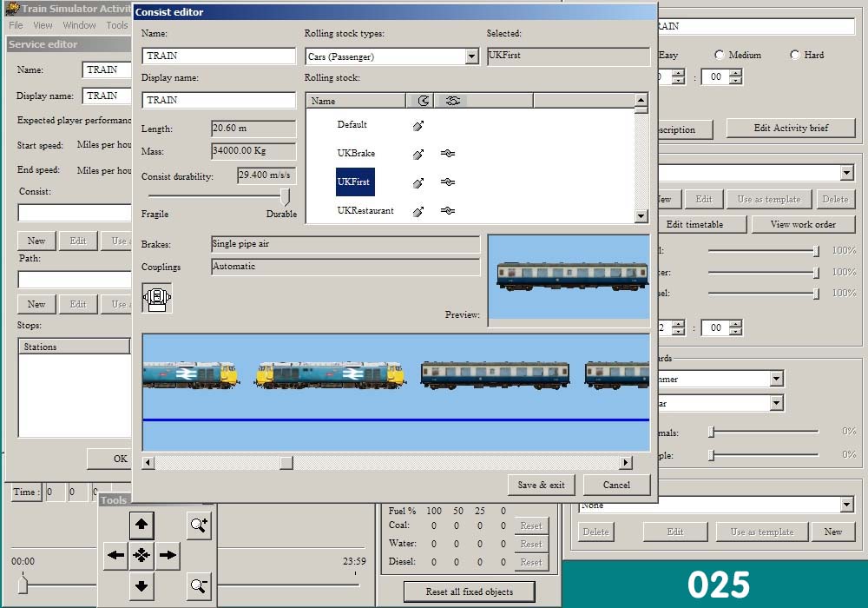
Task: Click the coupling column header icon
Action: click(453, 101)
